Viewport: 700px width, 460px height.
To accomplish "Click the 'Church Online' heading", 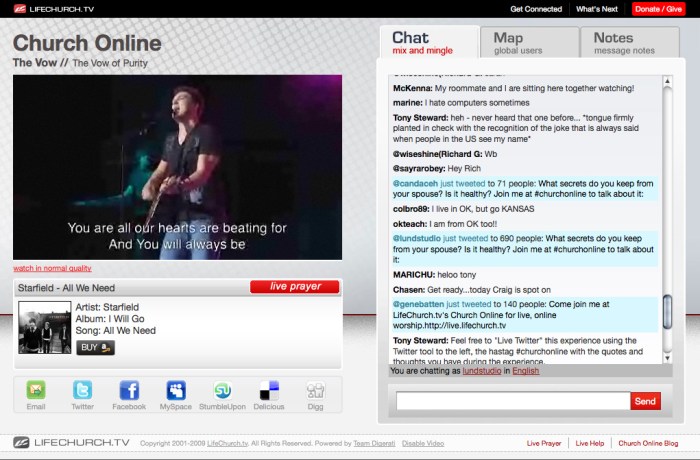I will click(x=87, y=43).
